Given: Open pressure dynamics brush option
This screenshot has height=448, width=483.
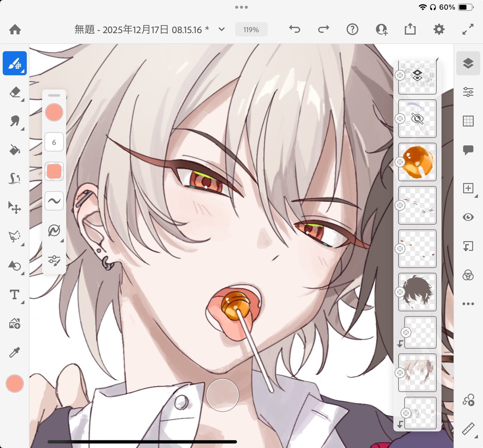Looking at the screenshot, I should pyautogui.click(x=54, y=230).
